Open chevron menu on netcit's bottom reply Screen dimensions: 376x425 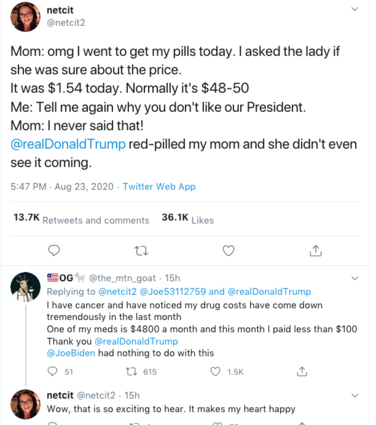pos(355,396)
